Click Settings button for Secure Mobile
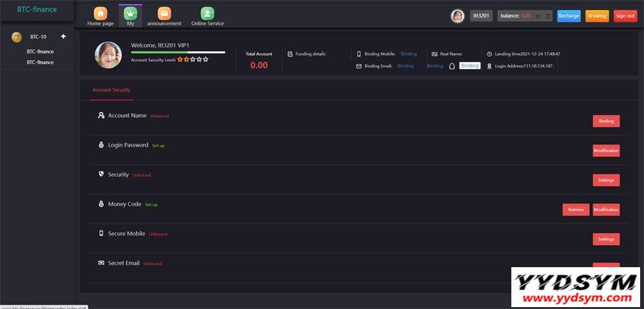Viewport: 644px width, 309px height. pos(606,239)
